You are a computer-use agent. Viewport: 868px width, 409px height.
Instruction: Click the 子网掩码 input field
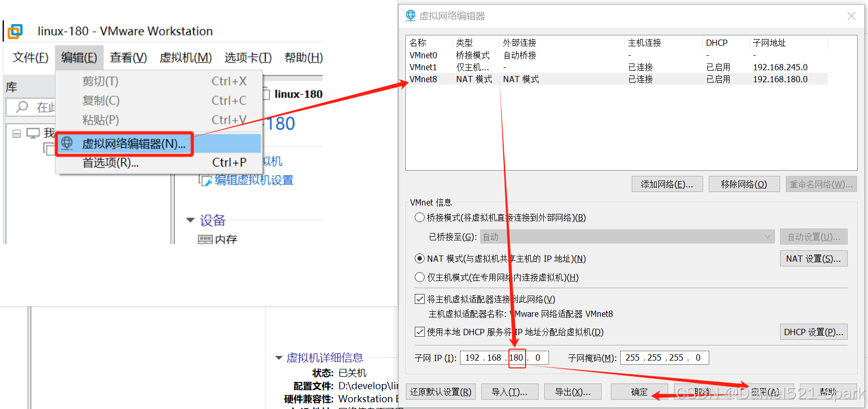coord(665,358)
